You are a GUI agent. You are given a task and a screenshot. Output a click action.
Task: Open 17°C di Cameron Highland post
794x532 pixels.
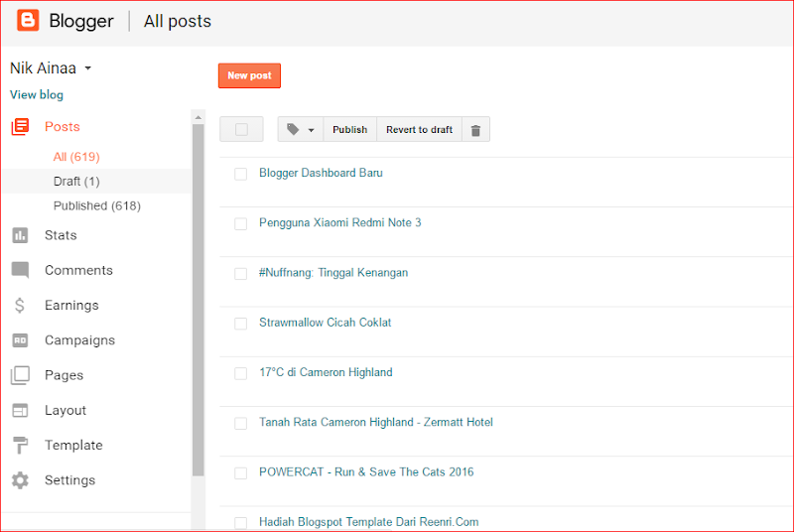click(326, 372)
